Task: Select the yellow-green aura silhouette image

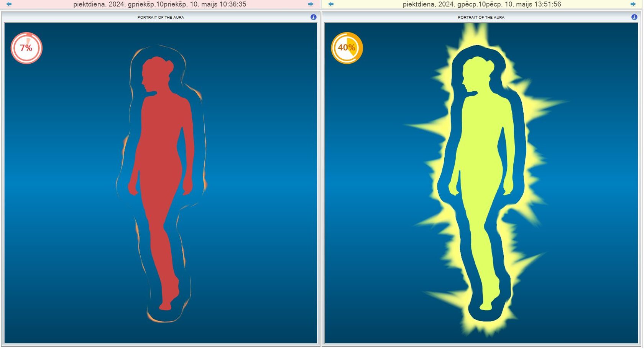Action: coord(481,183)
